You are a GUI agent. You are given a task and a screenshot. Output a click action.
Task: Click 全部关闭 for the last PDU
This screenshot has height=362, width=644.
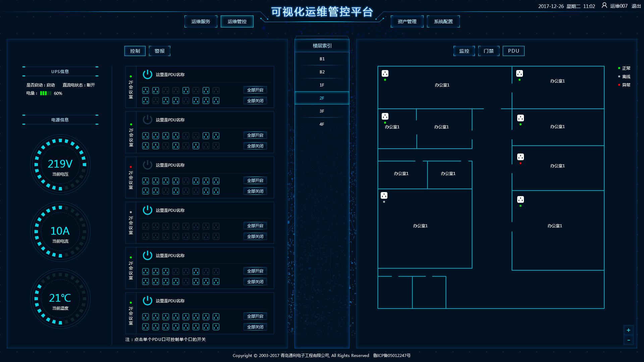click(x=255, y=327)
